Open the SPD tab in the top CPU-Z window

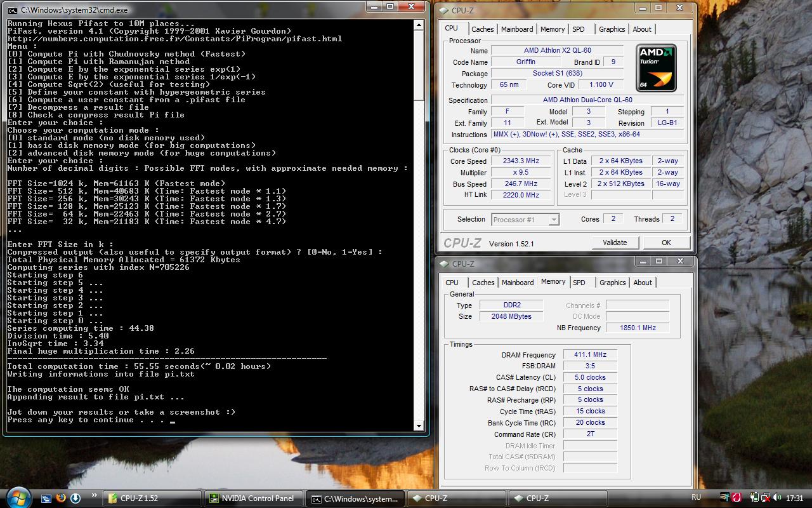click(x=579, y=29)
